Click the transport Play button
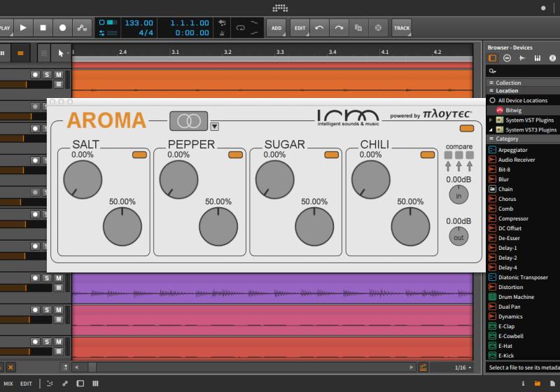This screenshot has height=392, width=560. [23, 28]
